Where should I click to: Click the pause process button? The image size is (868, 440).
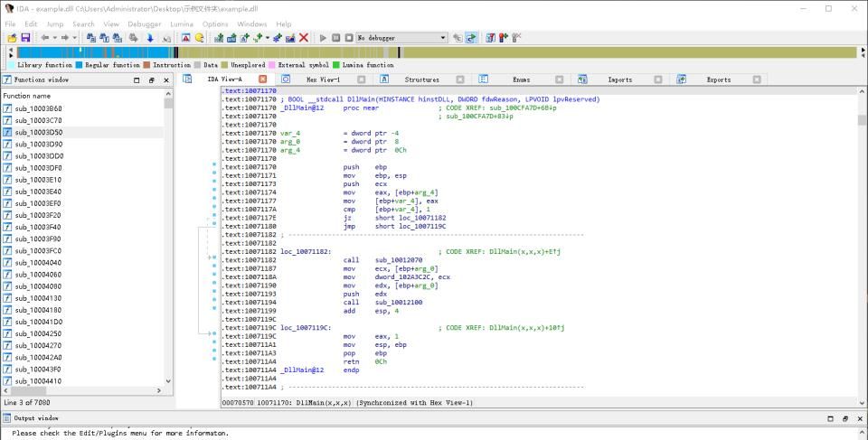tap(336, 38)
